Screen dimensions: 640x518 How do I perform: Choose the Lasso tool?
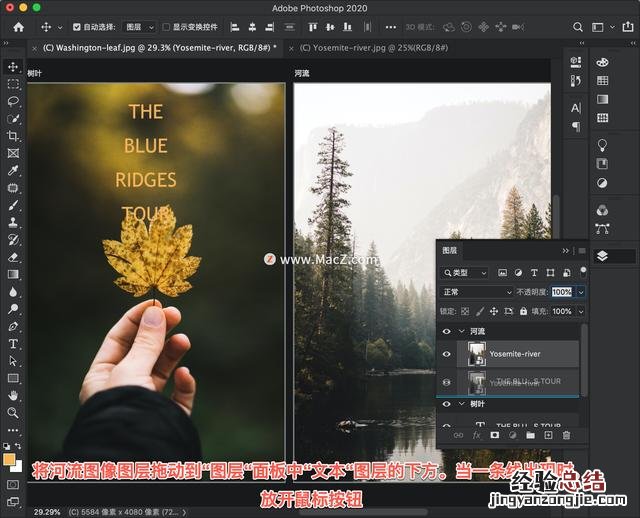pos(13,101)
